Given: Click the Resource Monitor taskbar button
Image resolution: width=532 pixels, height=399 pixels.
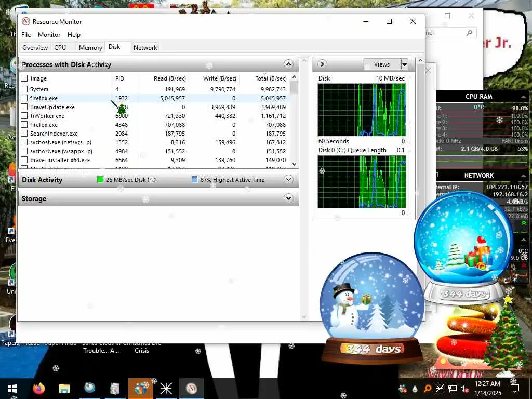Looking at the screenshot, I should 192,388.
